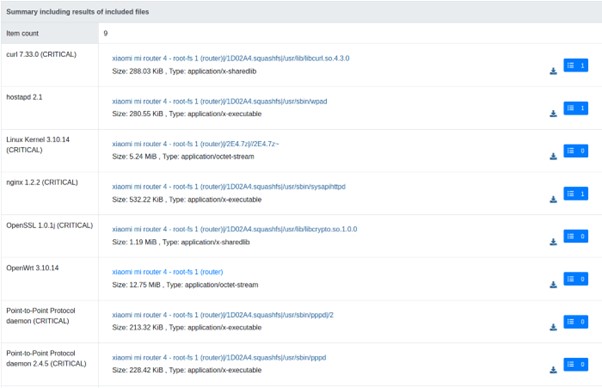The height and width of the screenshot is (388, 602).
Task: Open the list button for nginx 1.2.2
Action: pos(576,193)
